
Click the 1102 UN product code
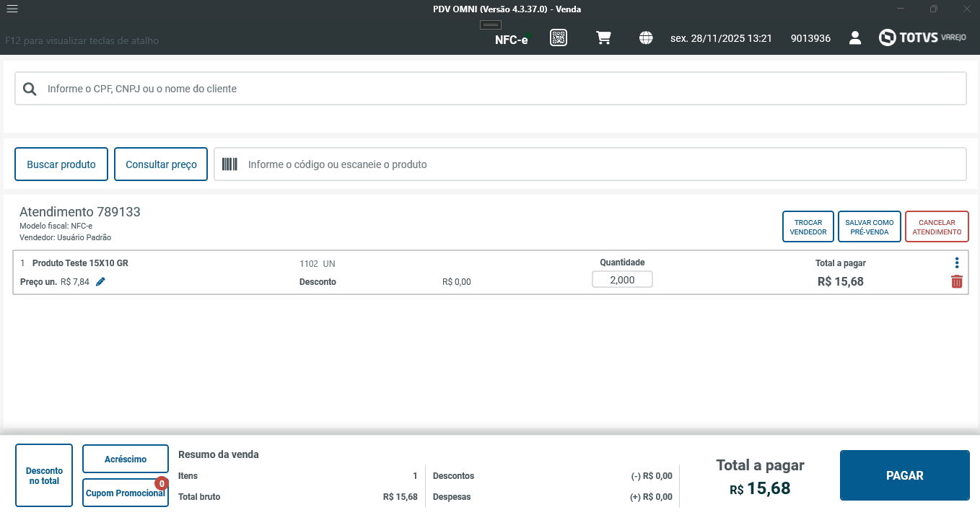coord(318,263)
